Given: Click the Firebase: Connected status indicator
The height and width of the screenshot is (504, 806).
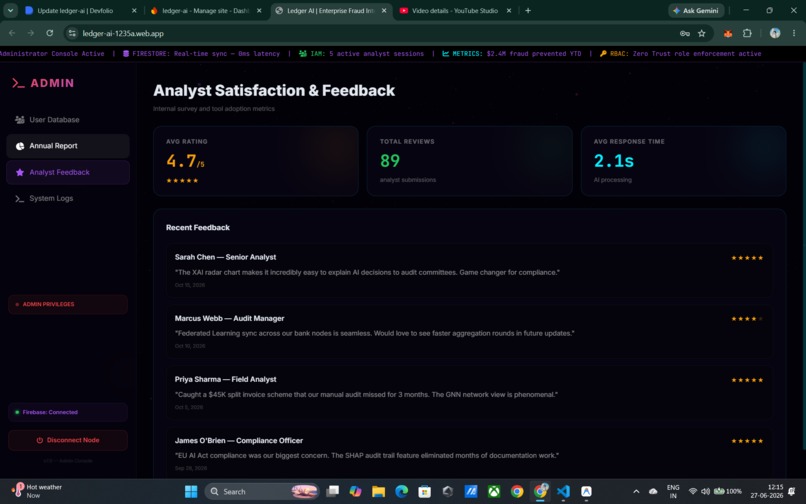Looking at the screenshot, I should pyautogui.click(x=68, y=412).
